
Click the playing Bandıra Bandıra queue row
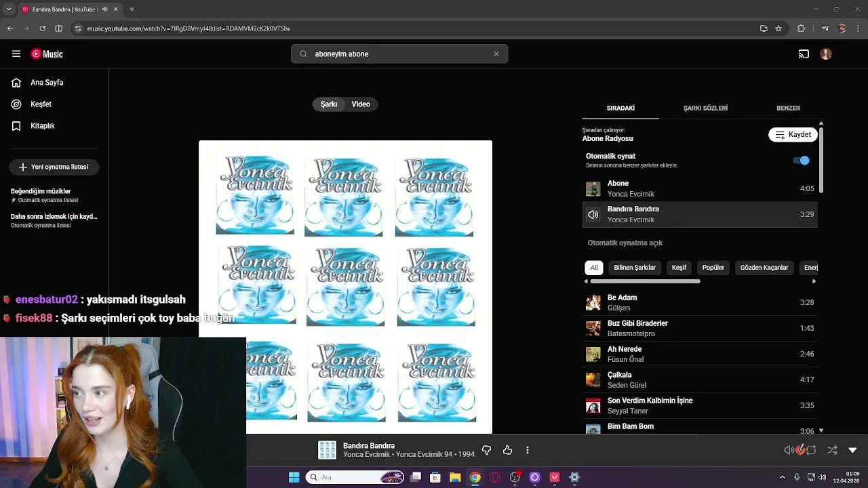tap(700, 214)
